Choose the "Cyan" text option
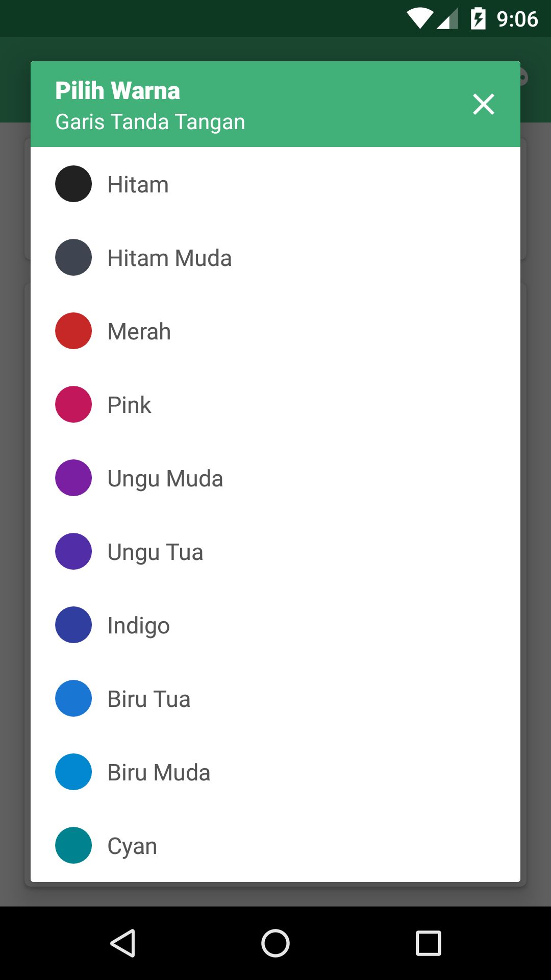 (x=132, y=846)
